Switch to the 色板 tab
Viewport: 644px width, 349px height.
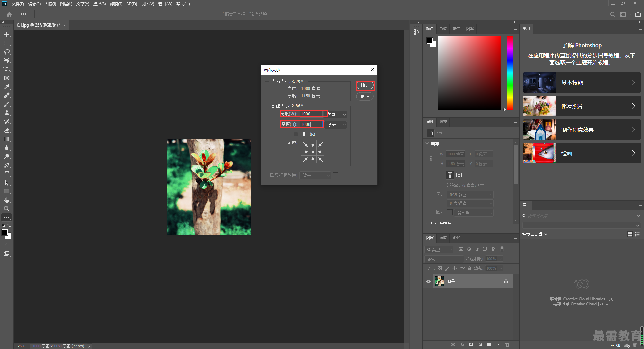click(x=443, y=29)
